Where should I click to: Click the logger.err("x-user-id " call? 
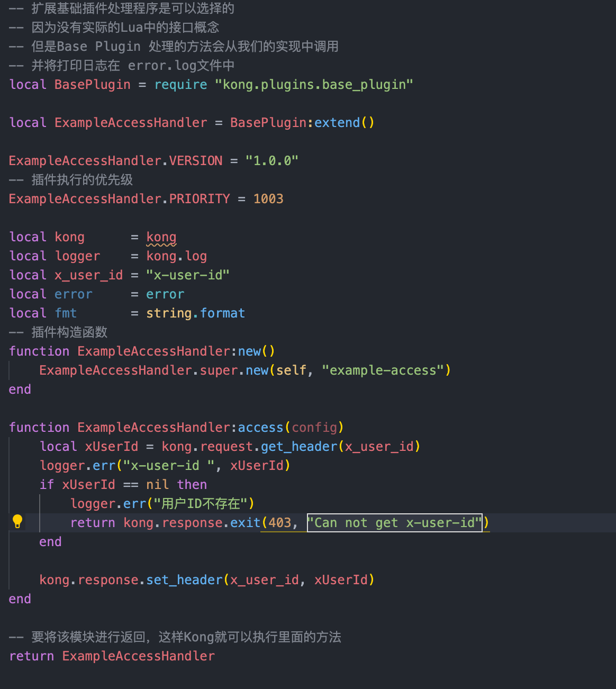[165, 466]
